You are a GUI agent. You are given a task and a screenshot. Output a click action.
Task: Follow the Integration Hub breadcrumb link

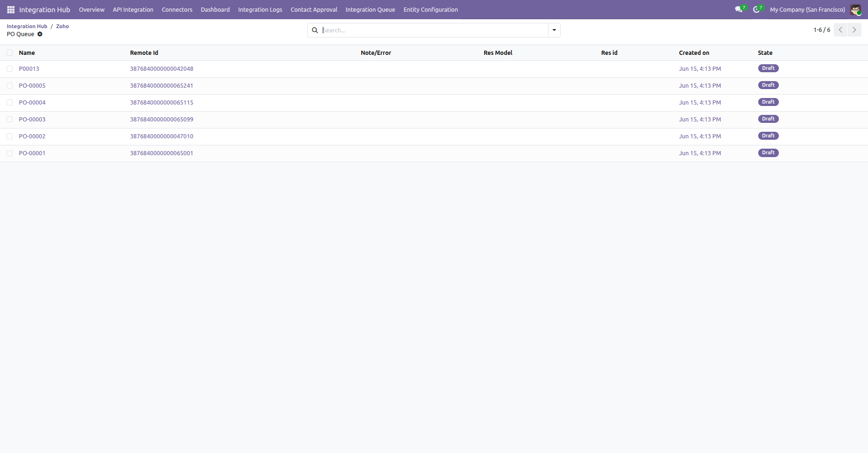[27, 26]
